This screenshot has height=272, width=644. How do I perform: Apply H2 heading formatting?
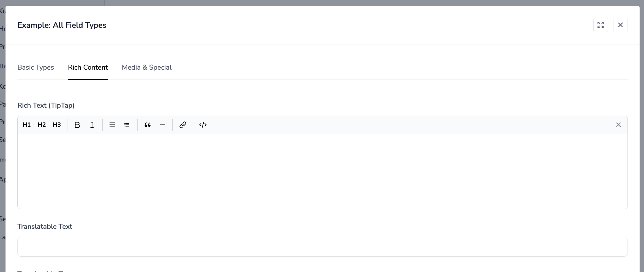(42, 125)
